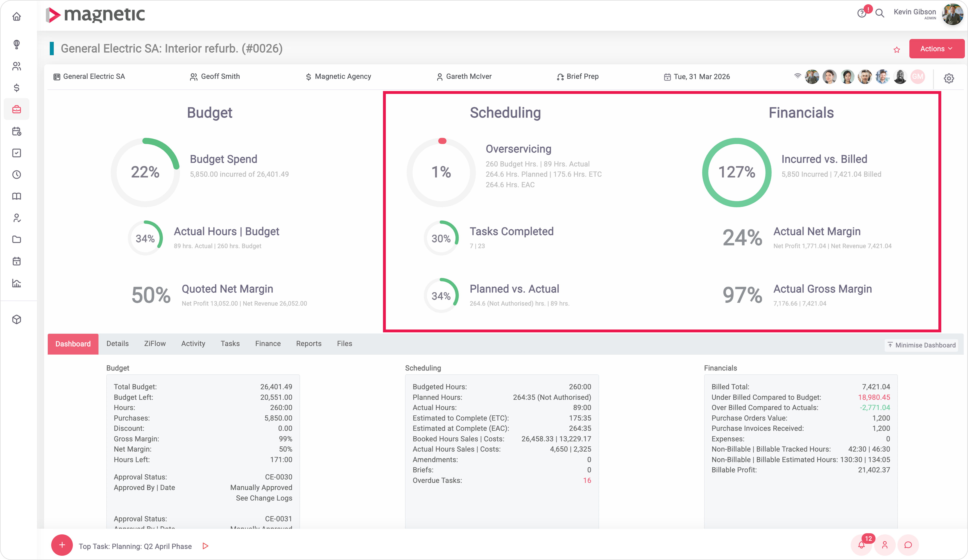Screen dimensions: 968x560
Task: Toggle the favourite star for this job
Action: tap(896, 50)
